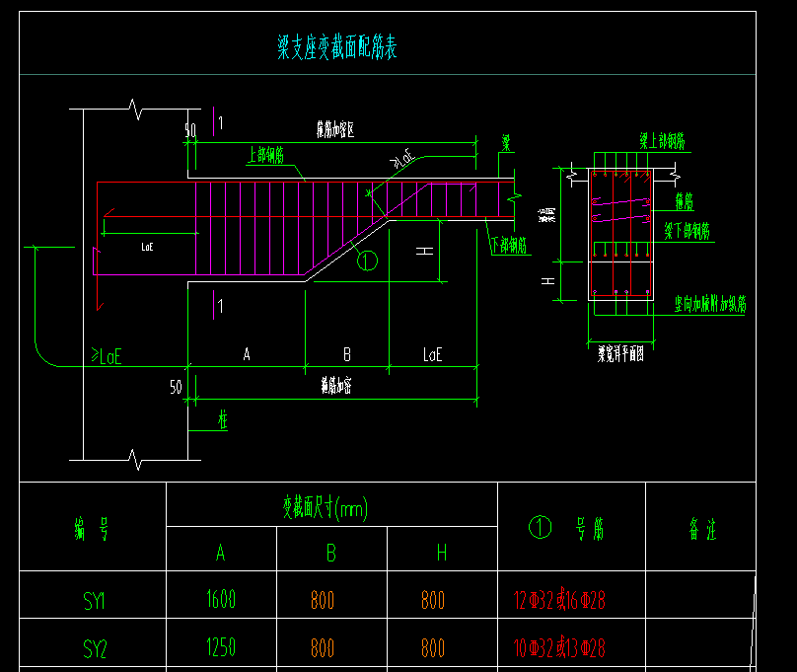The image size is (797, 672).
Task: Click the title 梁支座变截面配筋表
Action: point(337,47)
